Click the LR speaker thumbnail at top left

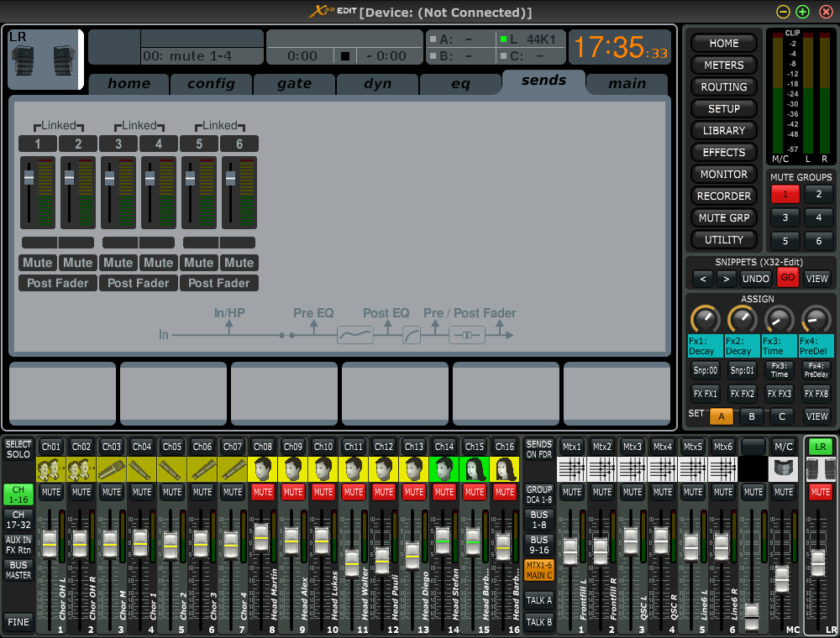(44, 59)
